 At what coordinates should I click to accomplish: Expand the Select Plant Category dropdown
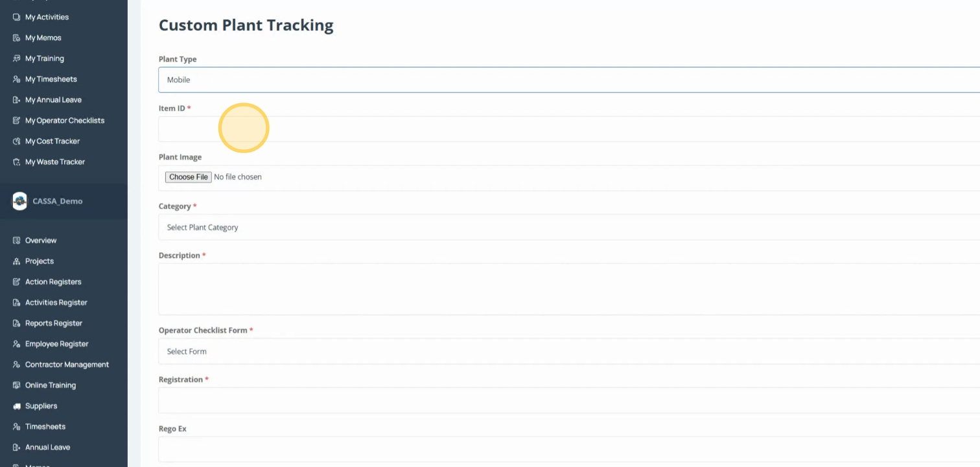click(569, 228)
